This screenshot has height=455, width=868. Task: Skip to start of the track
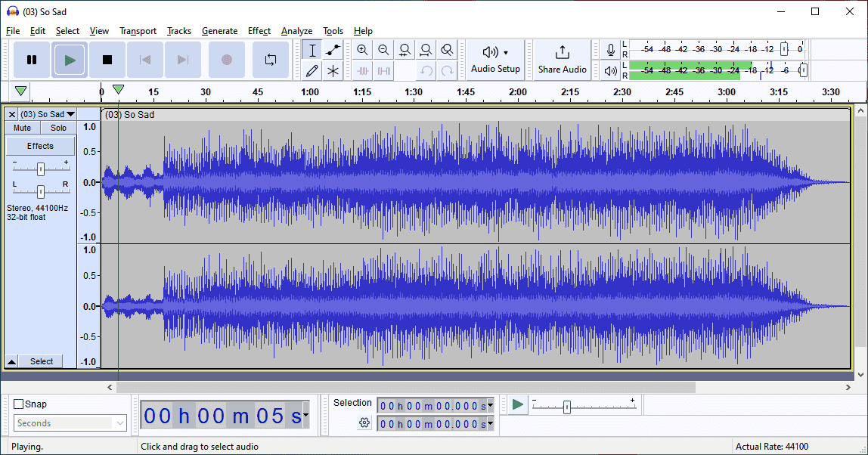pyautogui.click(x=145, y=60)
